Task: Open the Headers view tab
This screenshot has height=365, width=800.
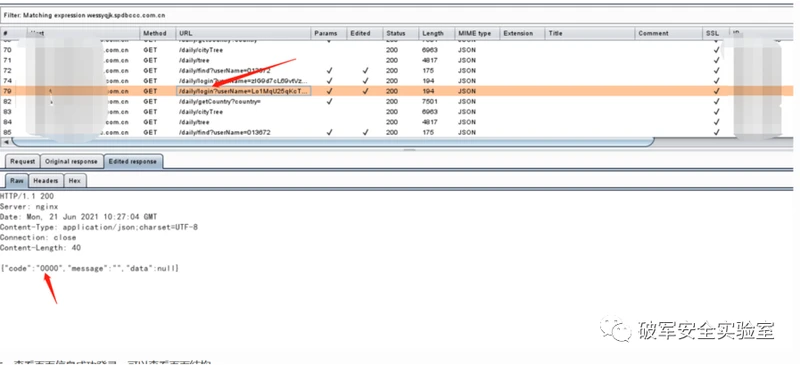Action: point(46,181)
